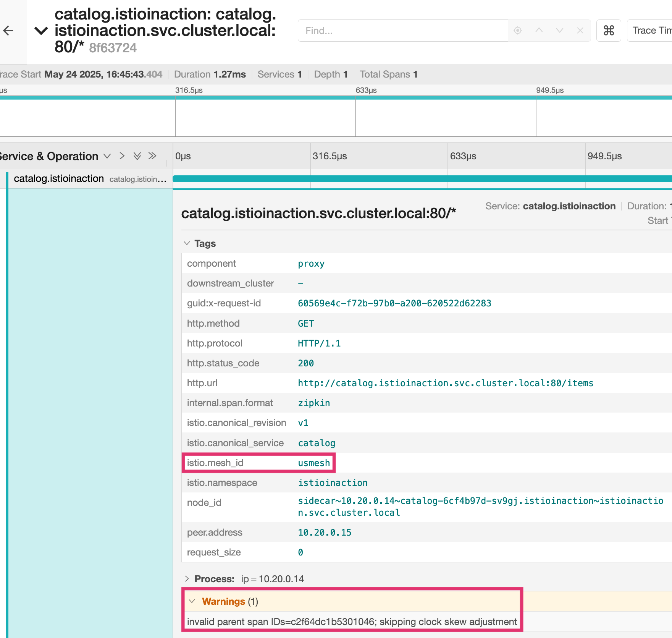Expand all double-chevron-right icon
The height and width of the screenshot is (638, 672).
pos(152,156)
